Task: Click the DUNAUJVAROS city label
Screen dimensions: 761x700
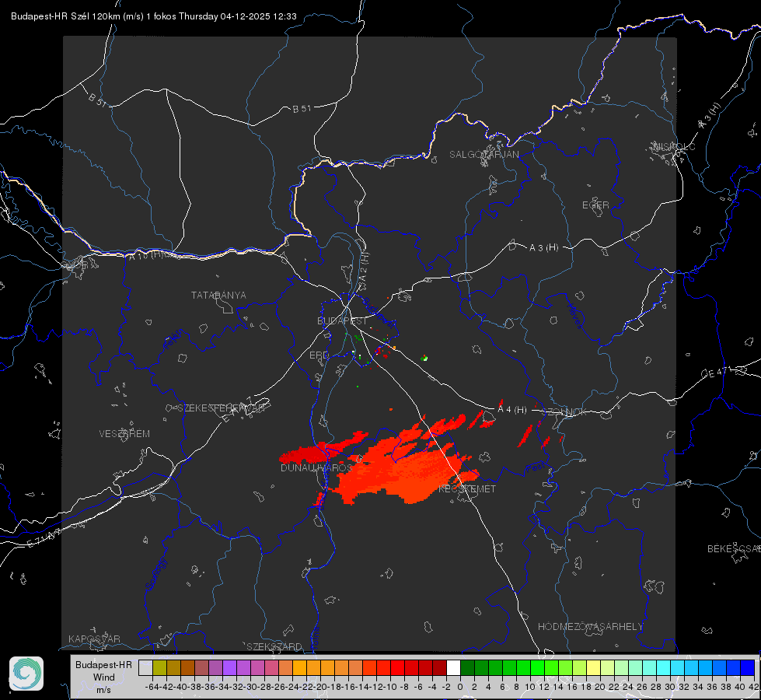Action: (316, 467)
